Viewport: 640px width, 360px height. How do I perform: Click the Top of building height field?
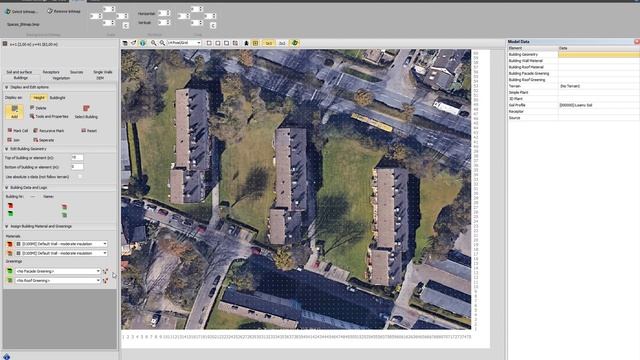77,158
